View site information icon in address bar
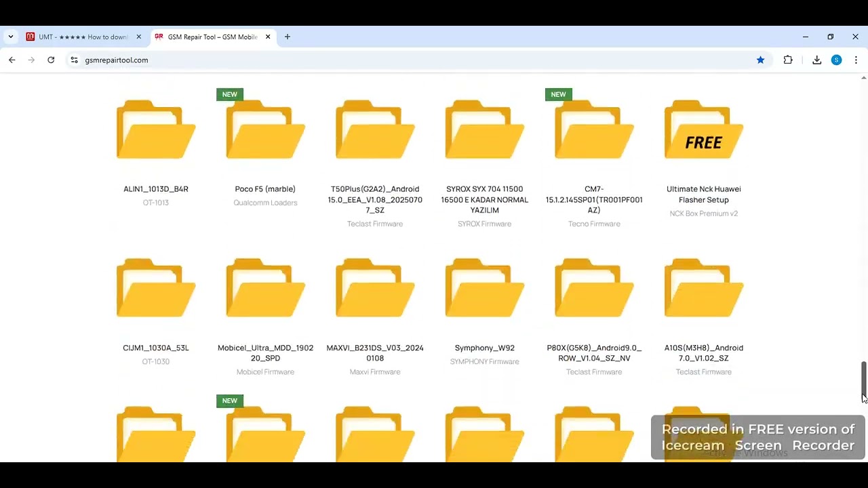Viewport: 868px width, 488px height. pyautogui.click(x=75, y=60)
